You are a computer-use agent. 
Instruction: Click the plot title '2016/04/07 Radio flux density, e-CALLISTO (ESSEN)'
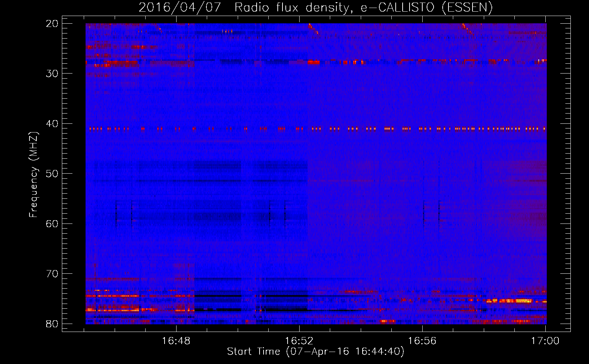(x=316, y=7)
